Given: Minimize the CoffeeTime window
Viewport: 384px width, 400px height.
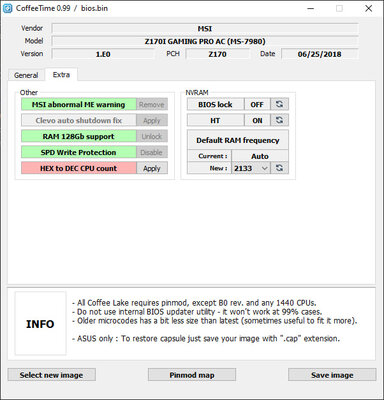Looking at the screenshot, I should pyautogui.click(x=311, y=8).
